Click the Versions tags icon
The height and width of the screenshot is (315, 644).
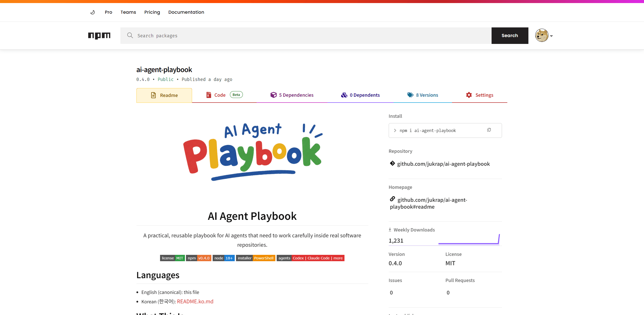pyautogui.click(x=410, y=95)
